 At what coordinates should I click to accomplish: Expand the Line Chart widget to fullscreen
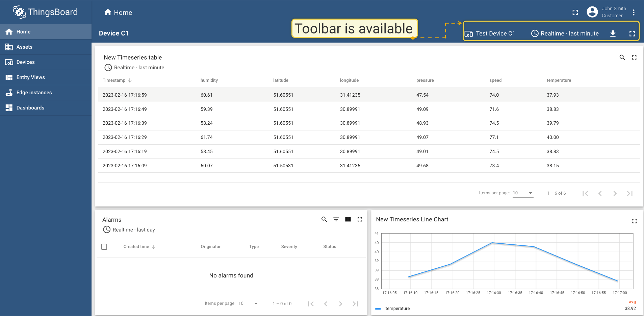point(634,221)
